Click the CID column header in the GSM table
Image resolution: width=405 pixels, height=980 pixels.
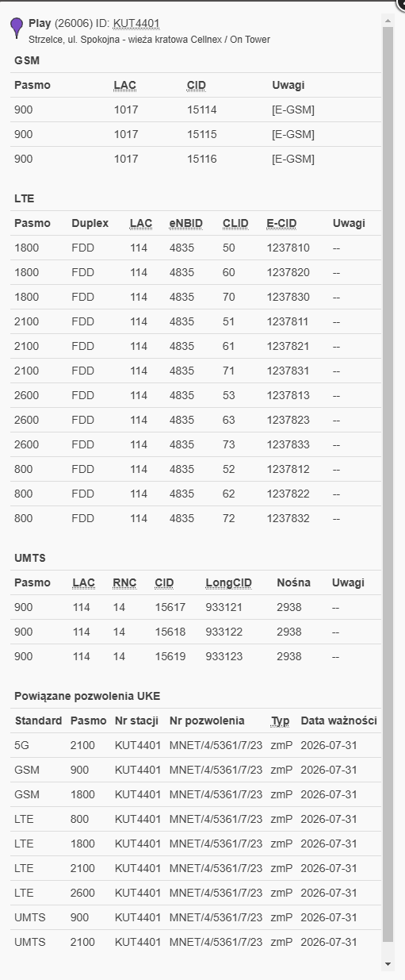click(x=197, y=85)
